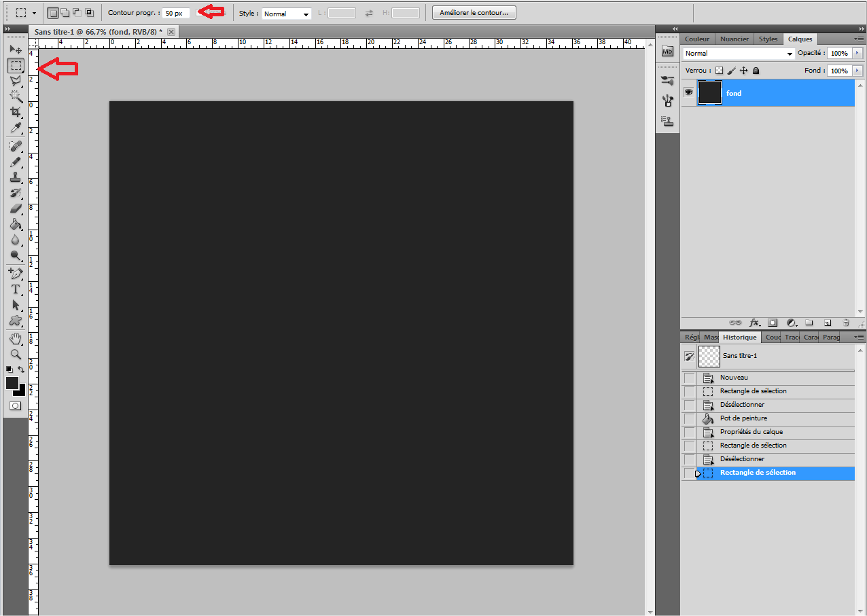This screenshot has height=616, width=867.
Task: Pick the Clone Stamp tool
Action: 15,177
